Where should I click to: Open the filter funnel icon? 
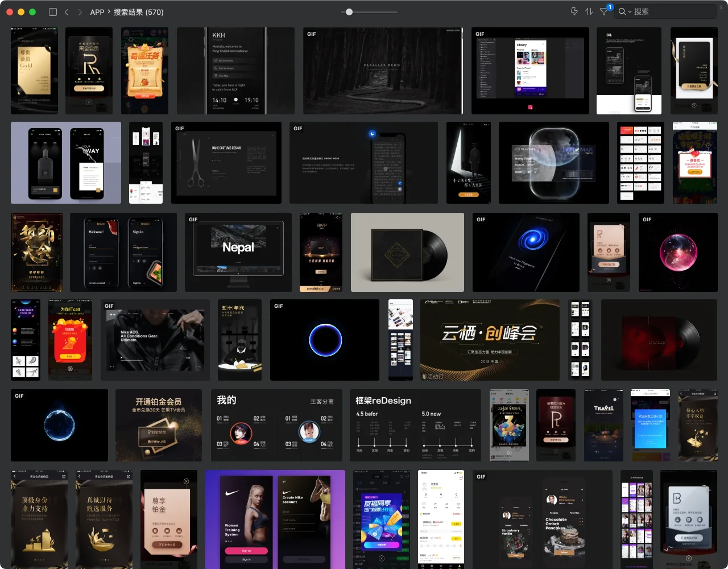click(604, 12)
